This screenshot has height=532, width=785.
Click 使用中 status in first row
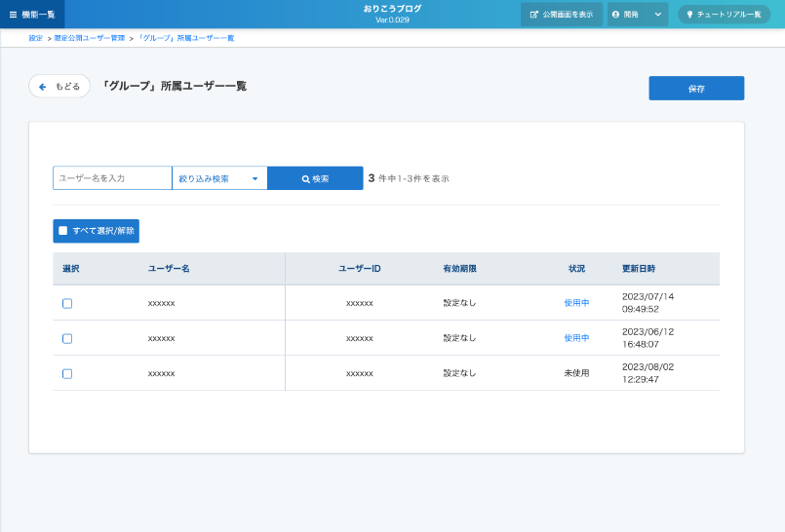tap(576, 303)
